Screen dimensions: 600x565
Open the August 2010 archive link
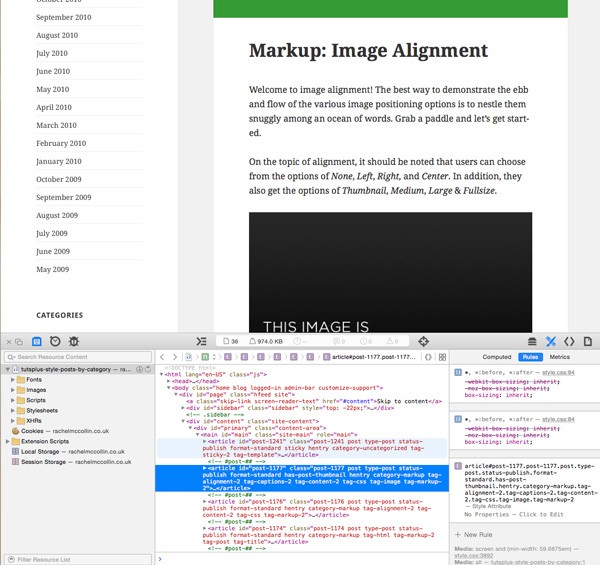(x=57, y=35)
